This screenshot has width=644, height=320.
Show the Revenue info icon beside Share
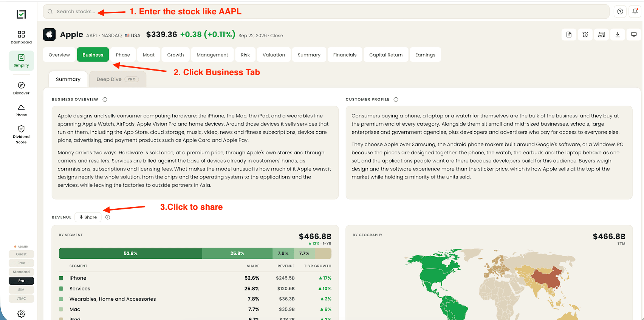[108, 217]
